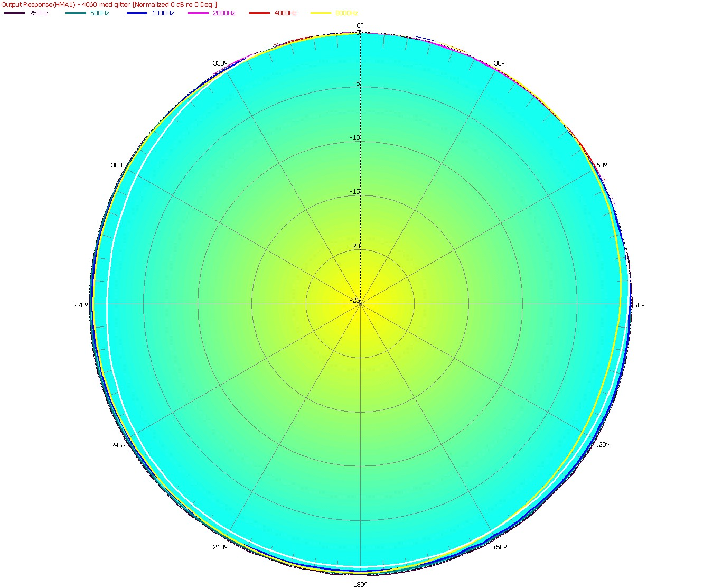Screen dimensions: 722x588
Task: Click the 4000Hz red line swatch
Action: point(260,13)
